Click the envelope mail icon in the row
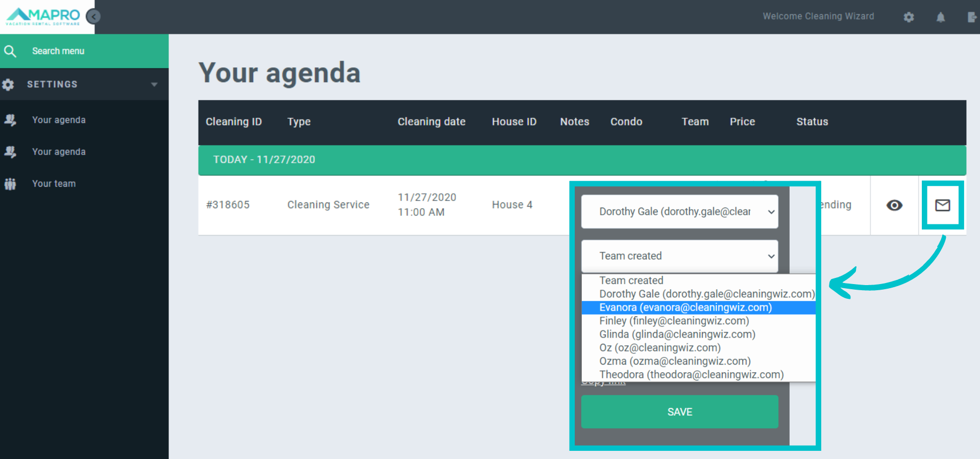The image size is (980, 459). [942, 205]
